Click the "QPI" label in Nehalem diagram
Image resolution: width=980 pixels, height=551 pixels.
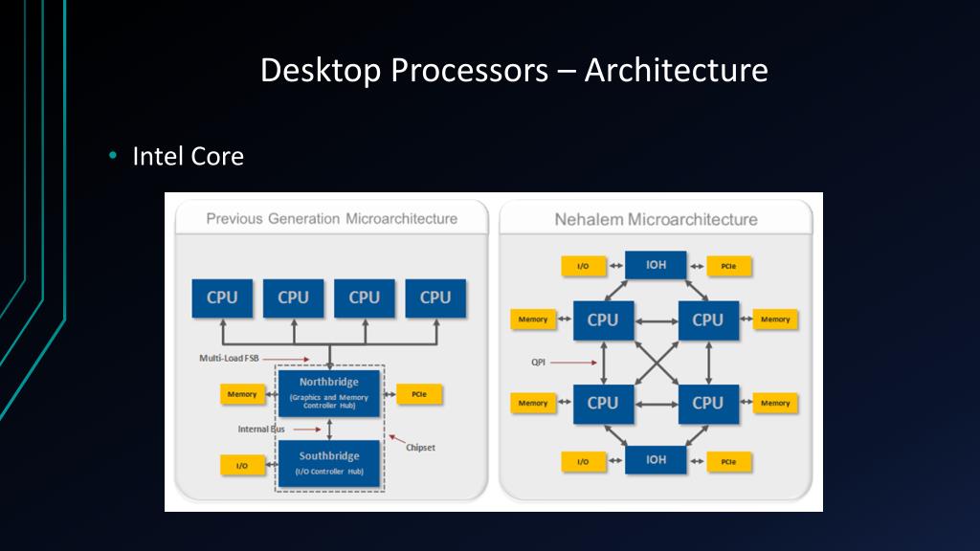(538, 363)
